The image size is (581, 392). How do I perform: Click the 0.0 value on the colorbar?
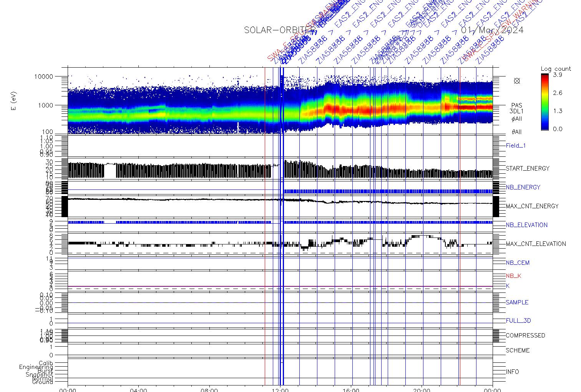tap(557, 129)
